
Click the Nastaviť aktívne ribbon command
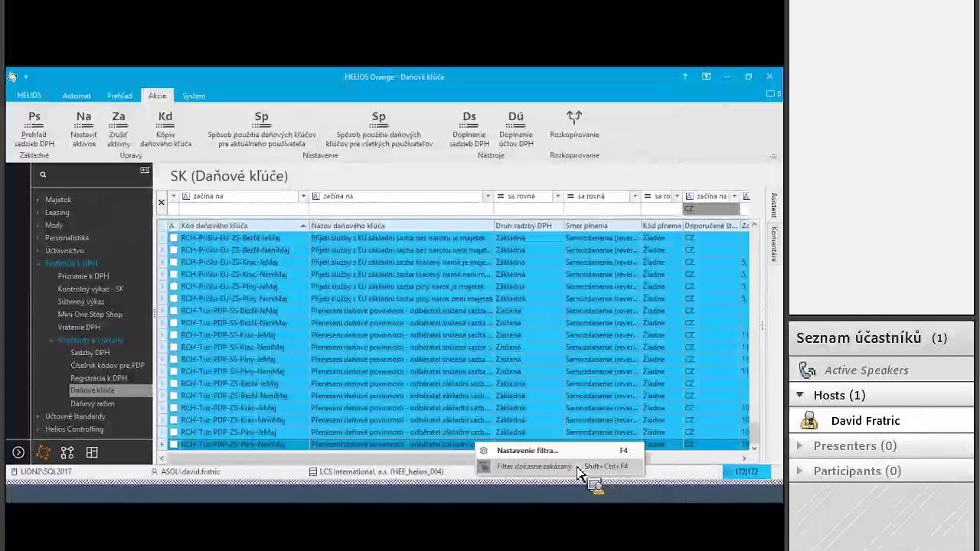pos(83,129)
